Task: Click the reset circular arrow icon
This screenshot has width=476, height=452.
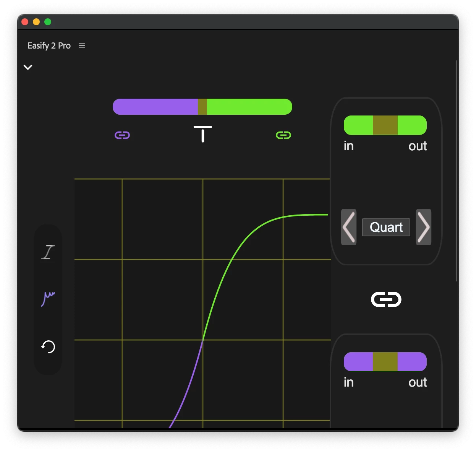Action: tap(48, 346)
